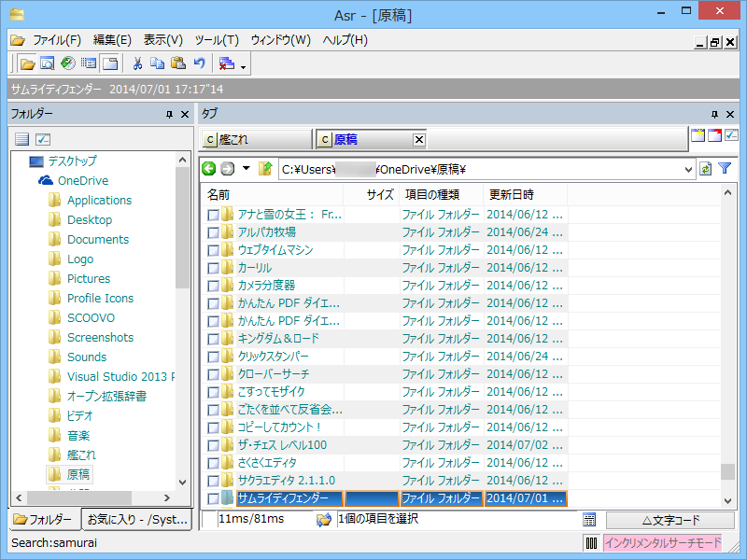The image size is (747, 560).
Task: Click the green arrow disk toolbar icon
Action: (67, 63)
